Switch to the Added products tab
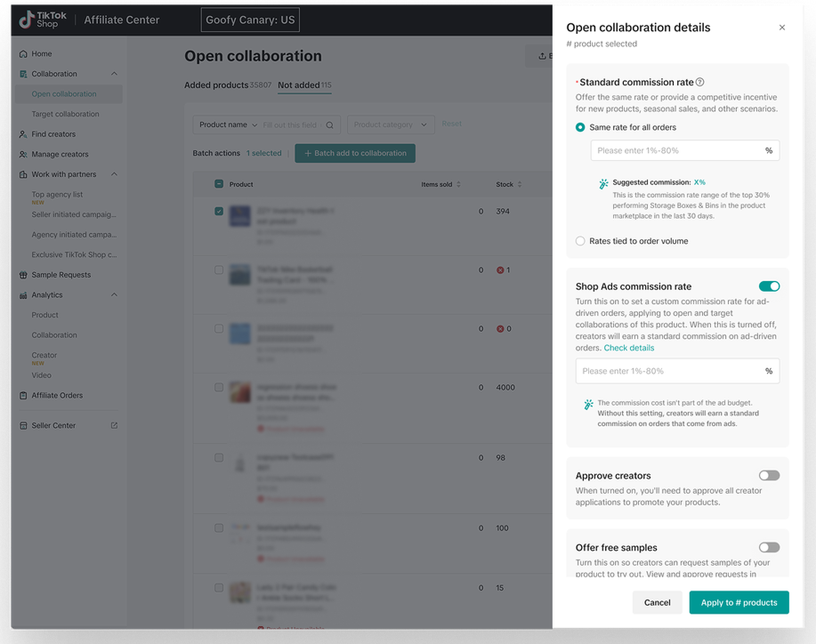The width and height of the screenshot is (816, 644). (216, 85)
